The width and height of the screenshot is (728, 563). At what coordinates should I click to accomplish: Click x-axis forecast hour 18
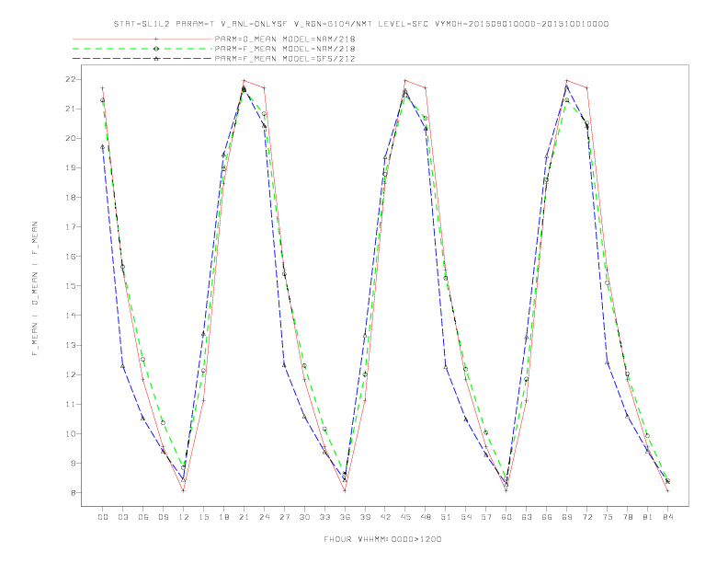[223, 517]
